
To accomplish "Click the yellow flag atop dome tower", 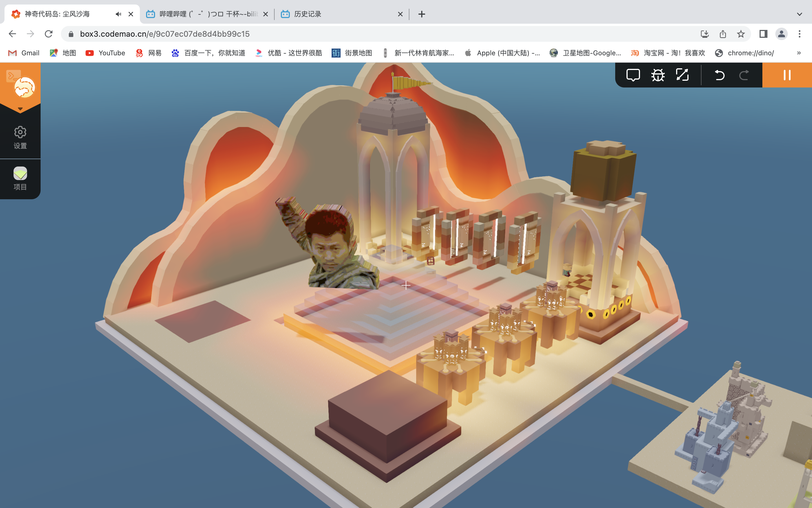I will 411,82.
